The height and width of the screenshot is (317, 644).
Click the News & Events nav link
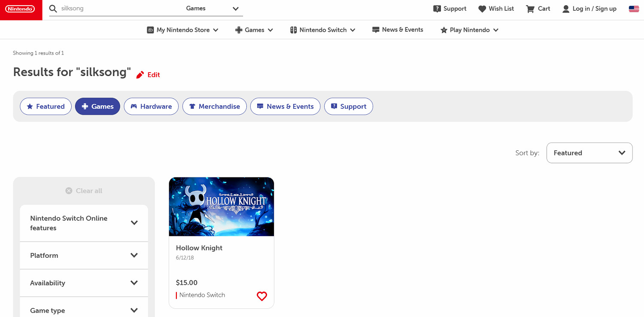[398, 30]
